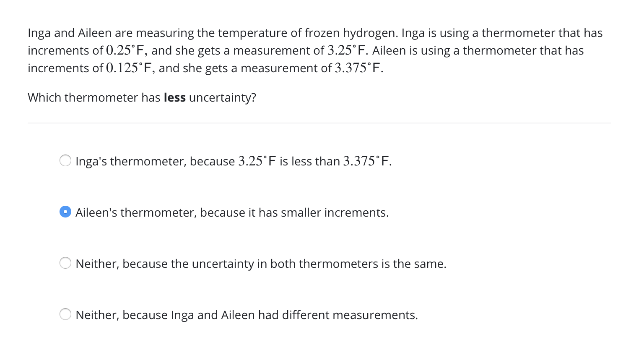644x351 pixels.
Task: Click the third answer's radio circle
Action: tap(65, 263)
